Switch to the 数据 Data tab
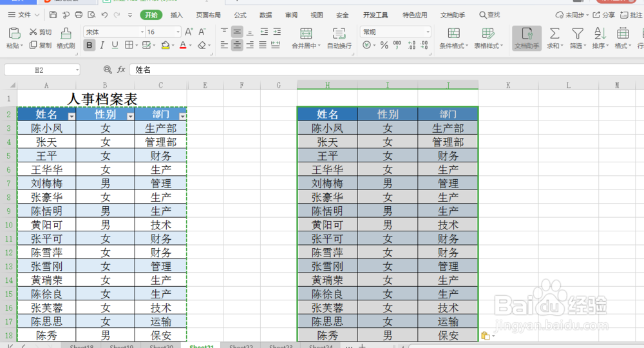644x348 pixels. (x=266, y=15)
